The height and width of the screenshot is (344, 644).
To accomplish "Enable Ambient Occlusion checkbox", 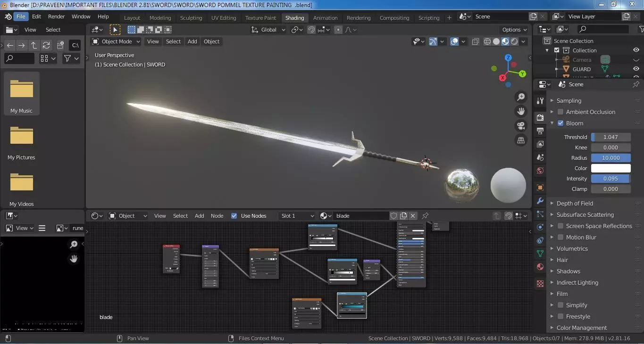I will pos(560,112).
